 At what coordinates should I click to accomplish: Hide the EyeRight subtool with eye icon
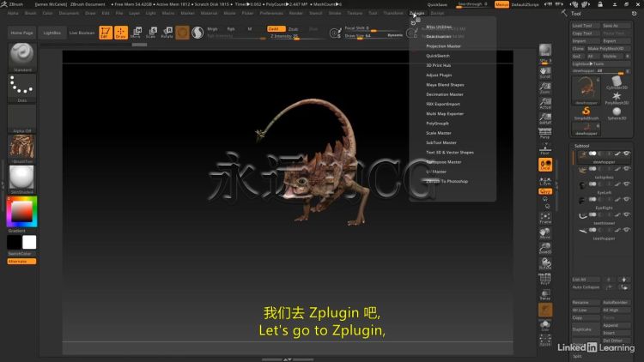pyautogui.click(x=626, y=199)
